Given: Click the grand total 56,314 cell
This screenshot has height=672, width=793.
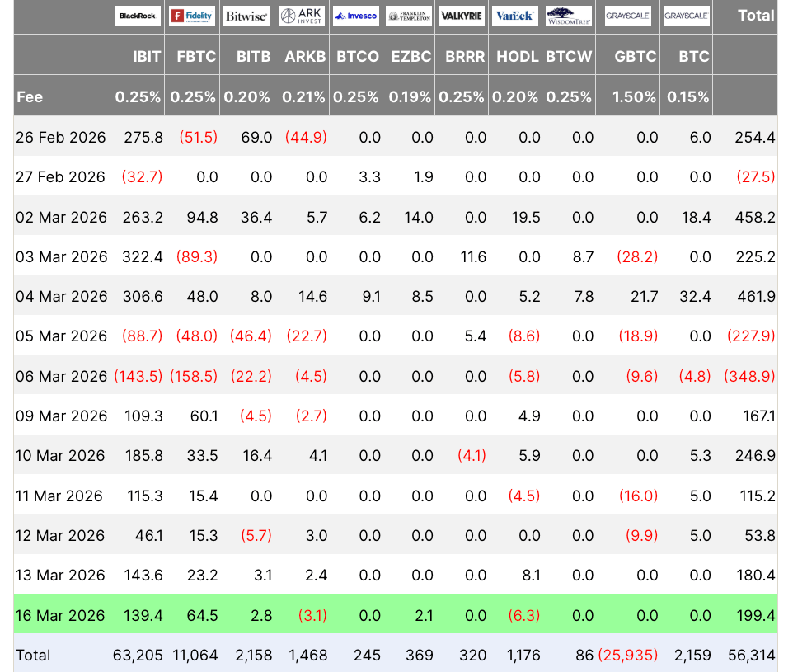Looking at the screenshot, I should point(753,655).
